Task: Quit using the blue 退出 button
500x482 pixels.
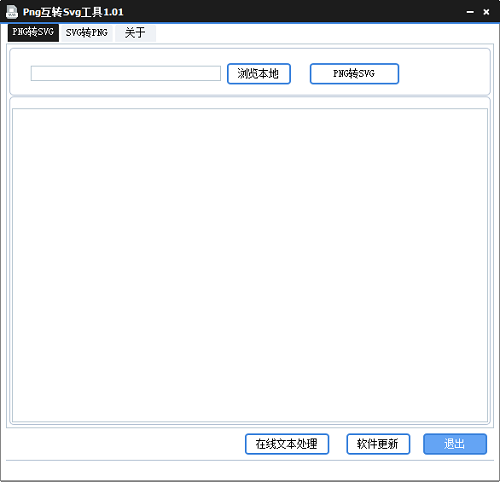Action: (455, 444)
